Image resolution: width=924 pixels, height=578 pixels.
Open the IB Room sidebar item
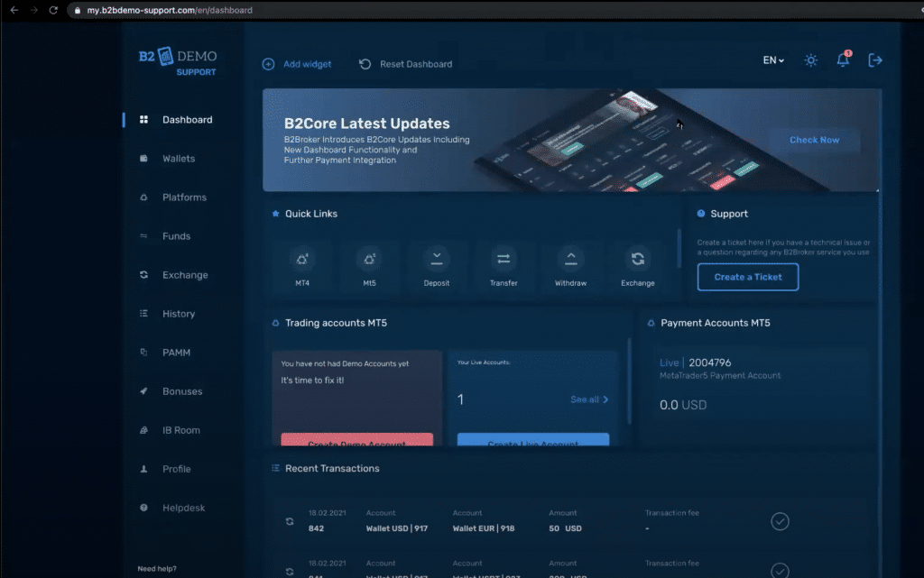[x=180, y=430]
